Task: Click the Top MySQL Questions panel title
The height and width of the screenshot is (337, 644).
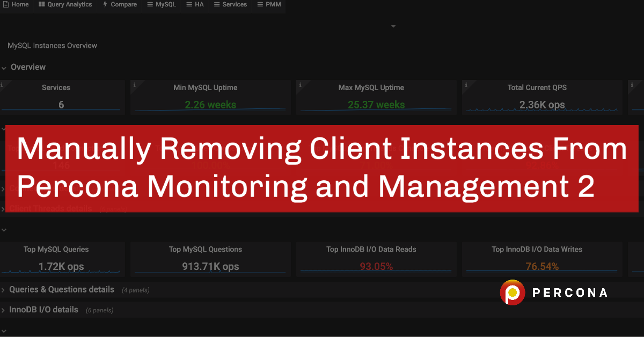Action: (205, 250)
